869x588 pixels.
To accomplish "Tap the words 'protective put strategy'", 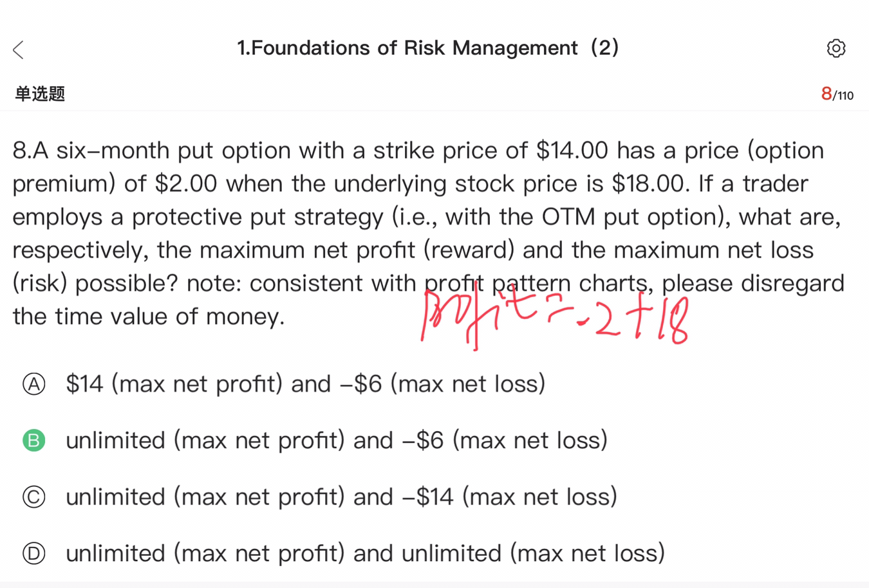I will pyautogui.click(x=257, y=217).
